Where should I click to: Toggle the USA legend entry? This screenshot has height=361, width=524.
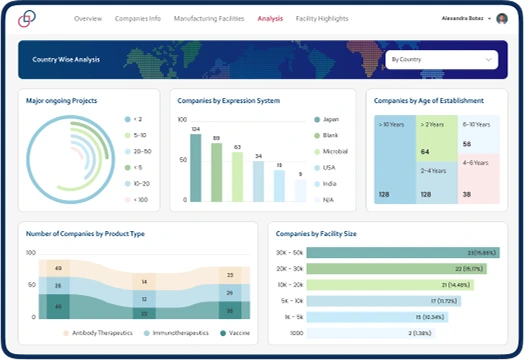[x=325, y=167]
